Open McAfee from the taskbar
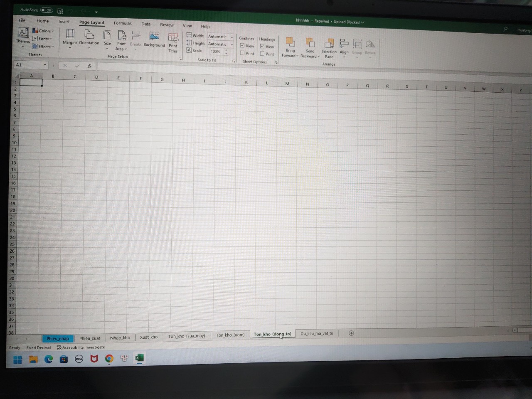This screenshot has height=399, width=532. coord(94,359)
